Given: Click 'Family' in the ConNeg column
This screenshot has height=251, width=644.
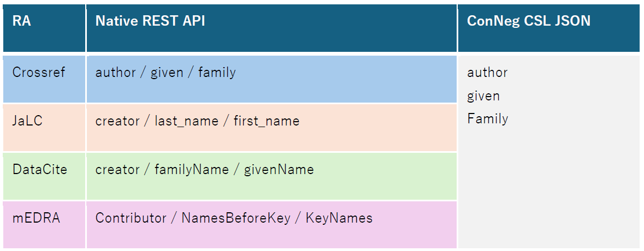Looking at the screenshot, I should point(487,119).
